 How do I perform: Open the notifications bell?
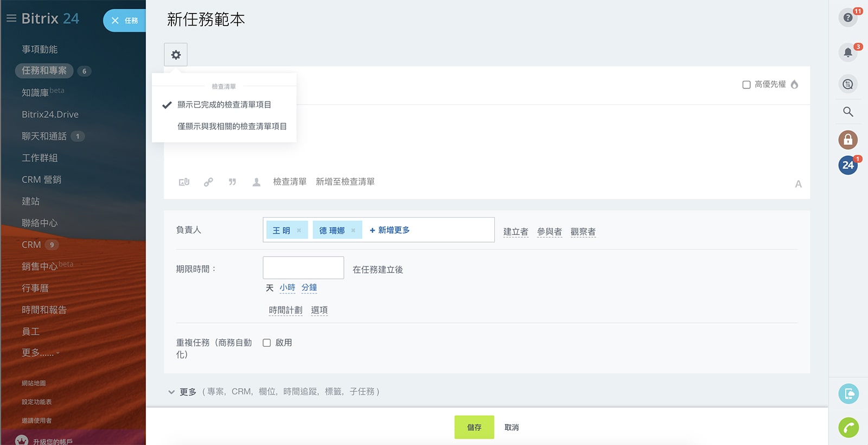click(x=848, y=53)
